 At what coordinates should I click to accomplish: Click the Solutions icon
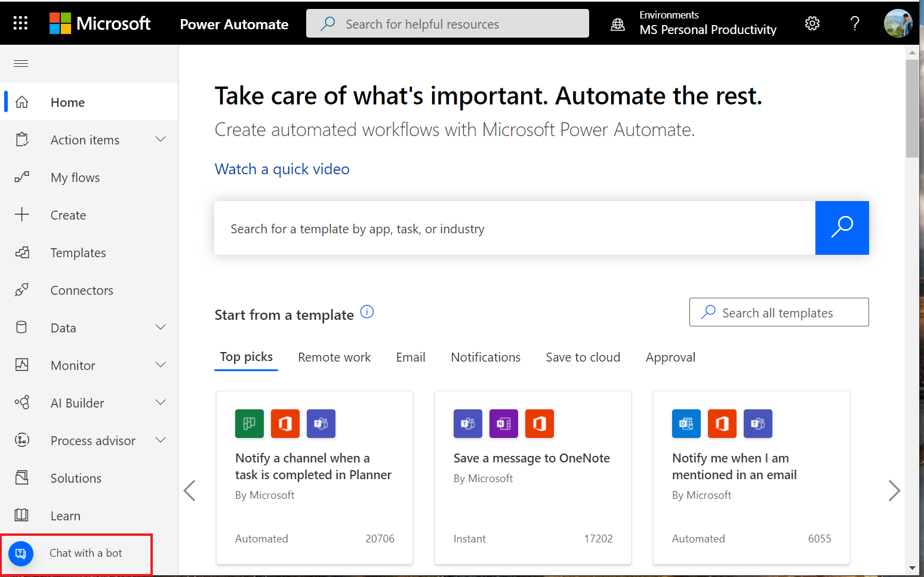tap(22, 477)
